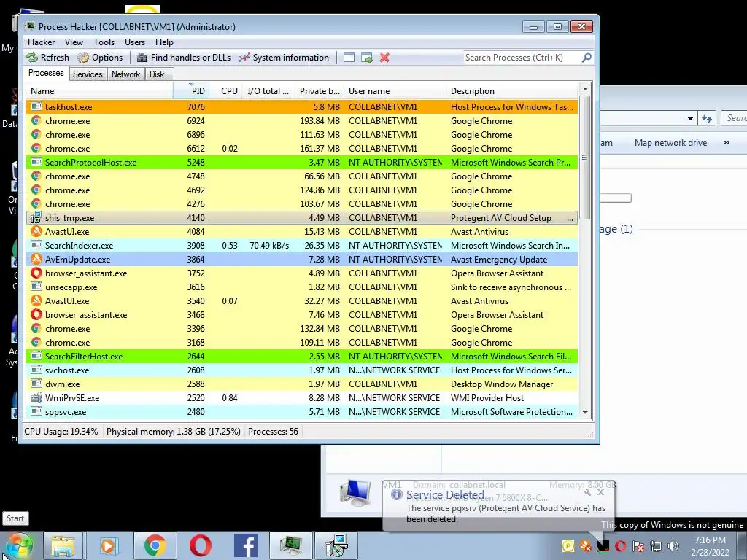Screen dimensions: 747x560
Task: Select unsecapp.exe process row
Action: [302, 287]
